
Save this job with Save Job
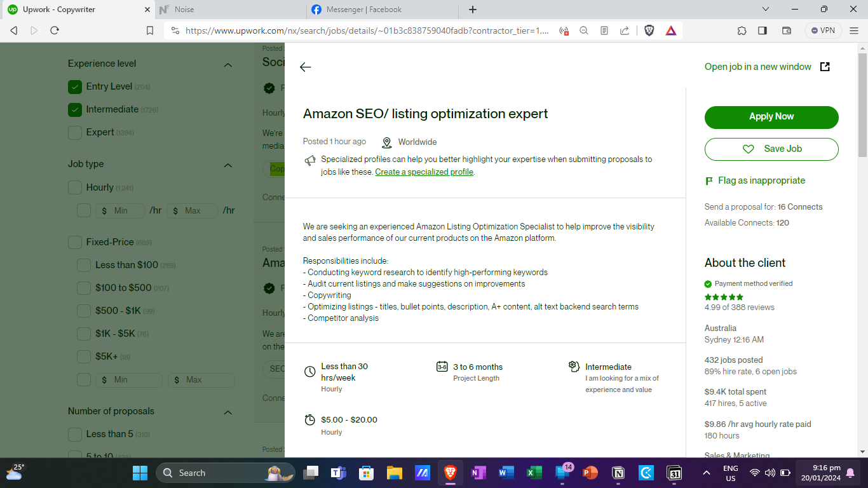click(771, 149)
